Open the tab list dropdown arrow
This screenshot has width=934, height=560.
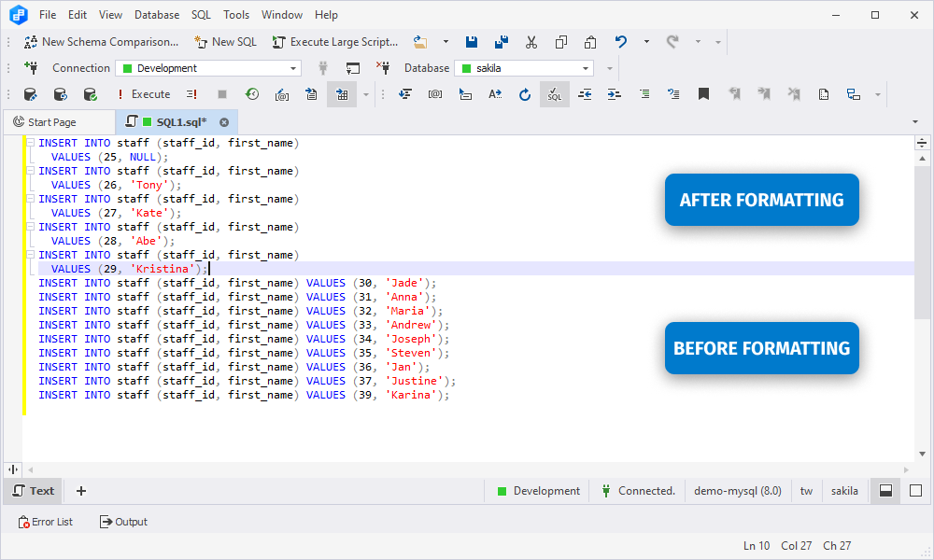(915, 122)
